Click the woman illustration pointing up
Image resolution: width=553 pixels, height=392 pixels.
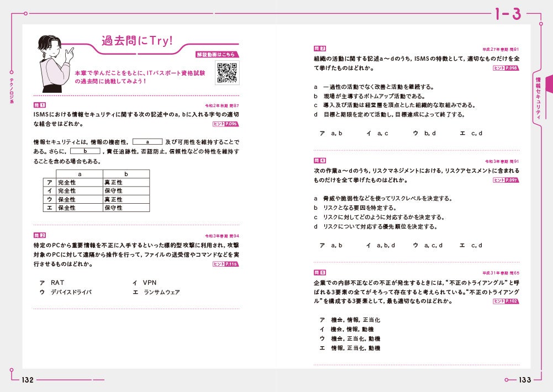(55, 63)
